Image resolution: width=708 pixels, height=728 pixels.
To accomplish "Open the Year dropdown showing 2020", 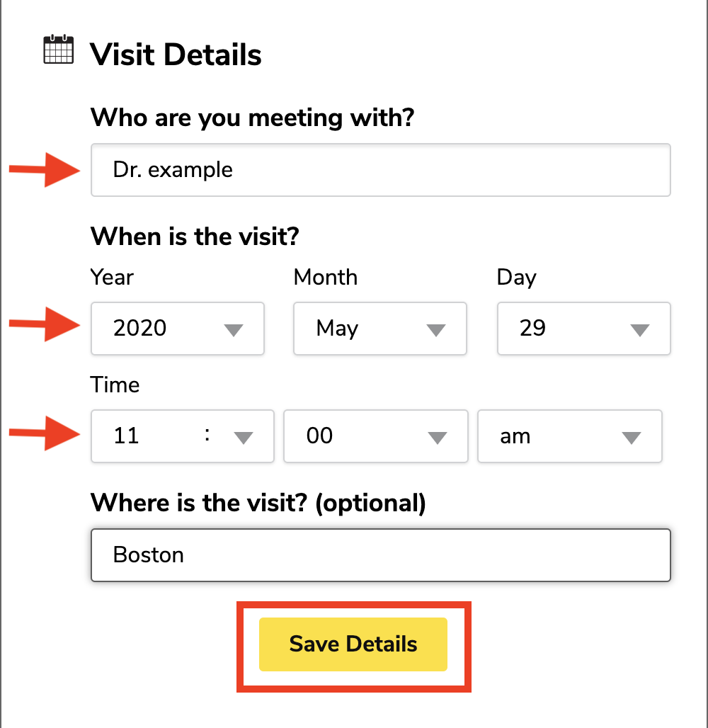I will [178, 329].
